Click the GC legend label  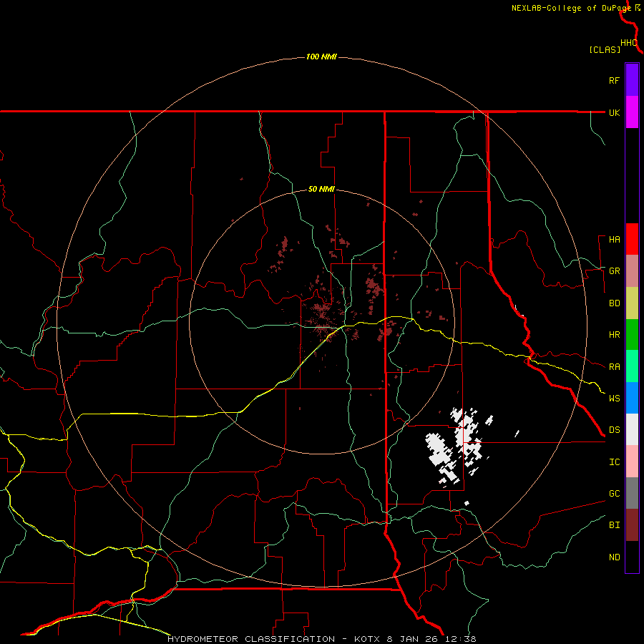(x=614, y=494)
